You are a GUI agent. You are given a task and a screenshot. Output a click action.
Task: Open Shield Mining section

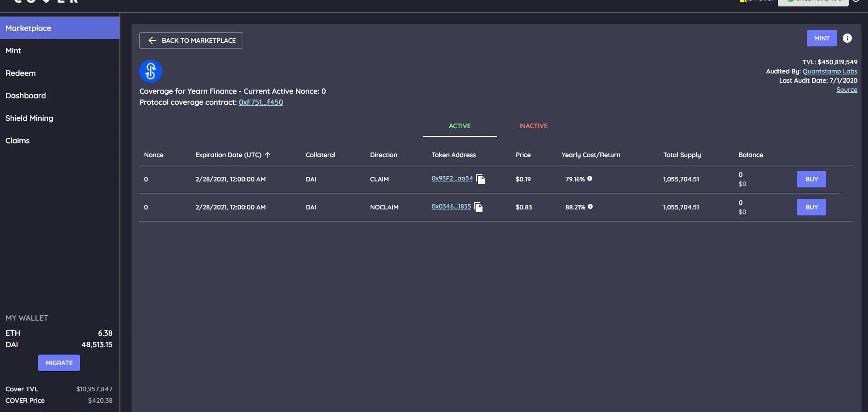(29, 118)
